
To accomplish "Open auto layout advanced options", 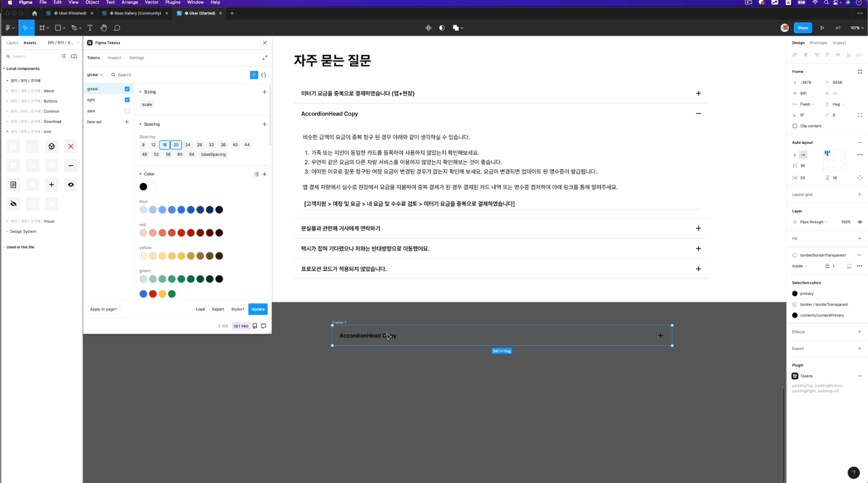I will click(x=859, y=155).
